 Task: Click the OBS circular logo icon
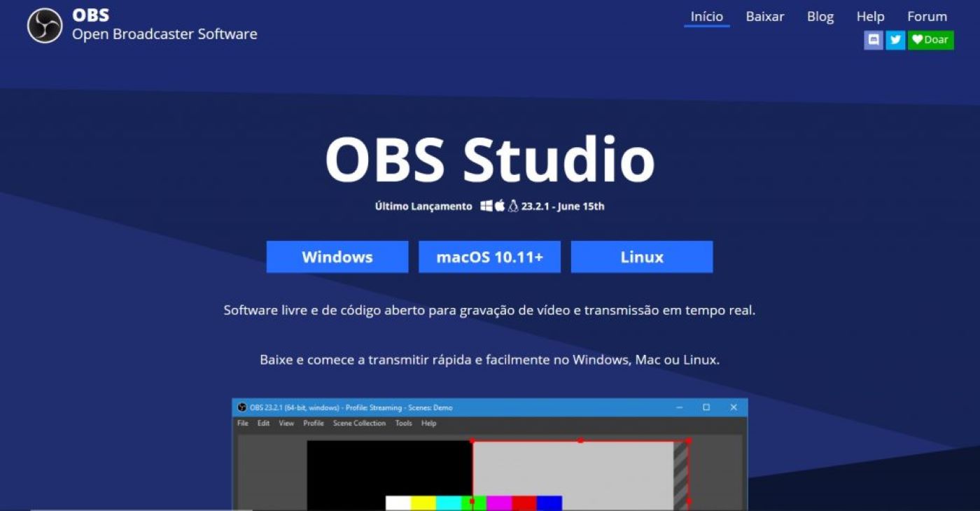pos(45,25)
